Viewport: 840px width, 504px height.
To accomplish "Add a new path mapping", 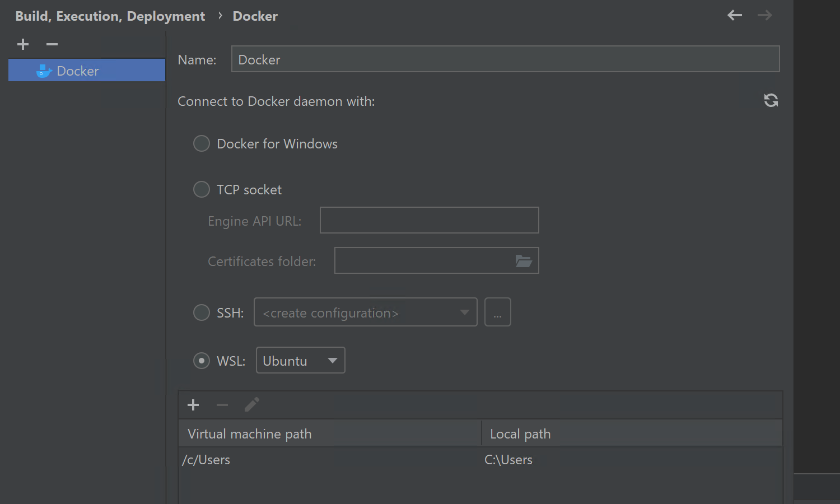I will point(193,405).
